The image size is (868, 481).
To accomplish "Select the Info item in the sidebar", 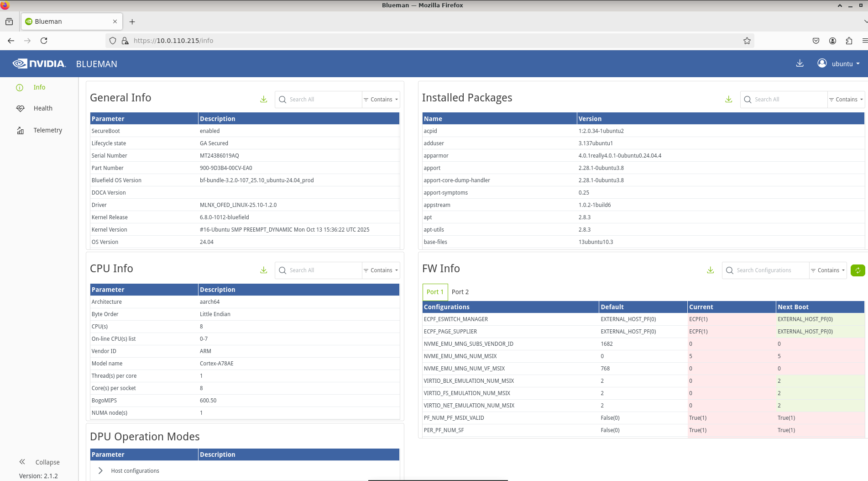I will point(39,87).
